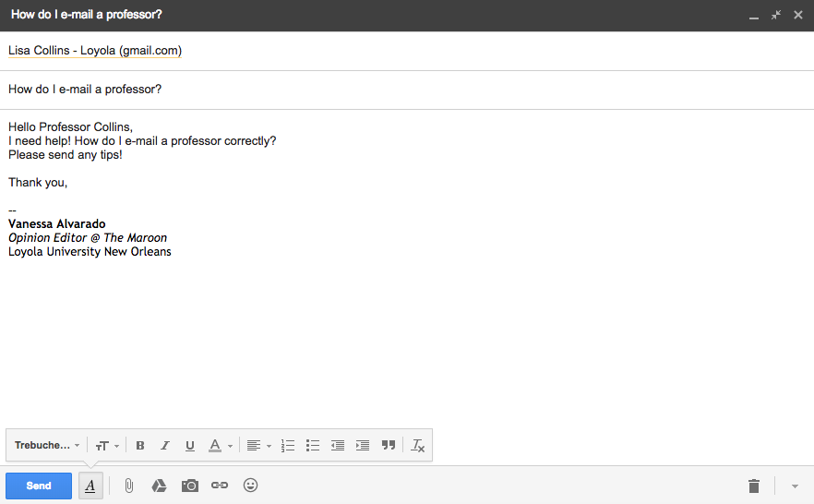Screen dimensions: 814x504
Task: Apply quote formatting with quotation icon
Action: 388,445
